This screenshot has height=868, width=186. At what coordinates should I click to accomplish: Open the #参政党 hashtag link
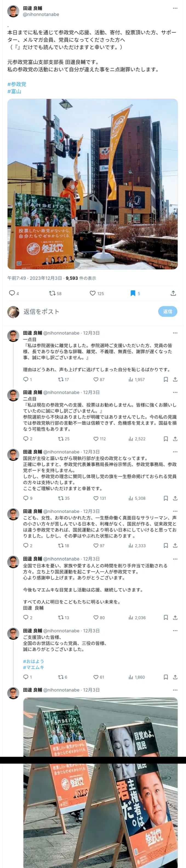click(17, 84)
